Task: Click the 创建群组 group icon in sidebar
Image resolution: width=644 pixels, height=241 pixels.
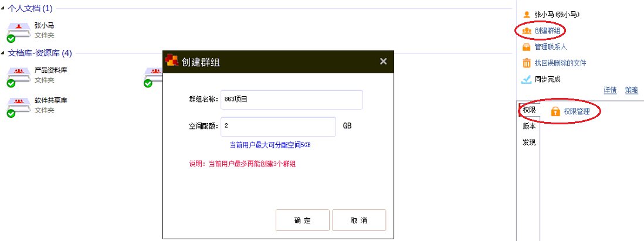Action: [x=527, y=30]
